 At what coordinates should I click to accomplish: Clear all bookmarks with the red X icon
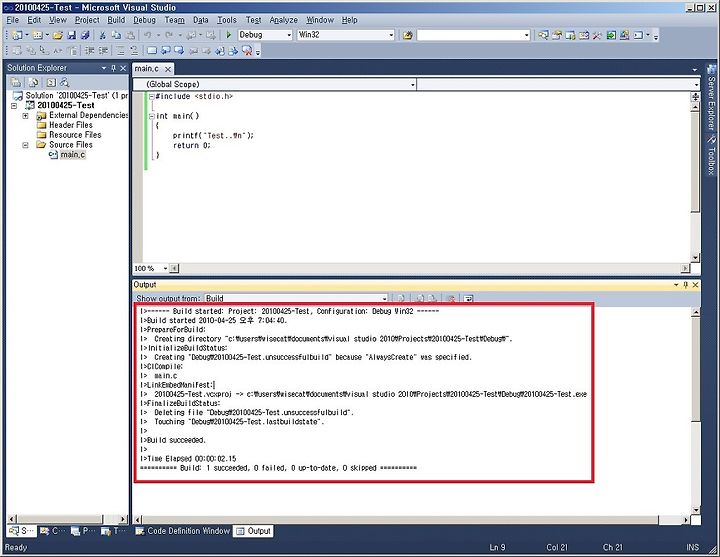(x=247, y=51)
